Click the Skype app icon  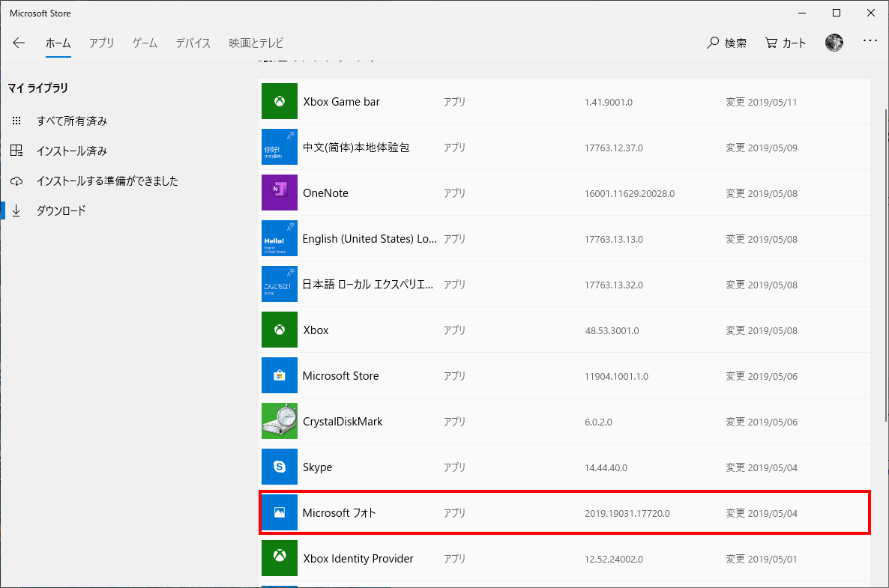pyautogui.click(x=280, y=467)
